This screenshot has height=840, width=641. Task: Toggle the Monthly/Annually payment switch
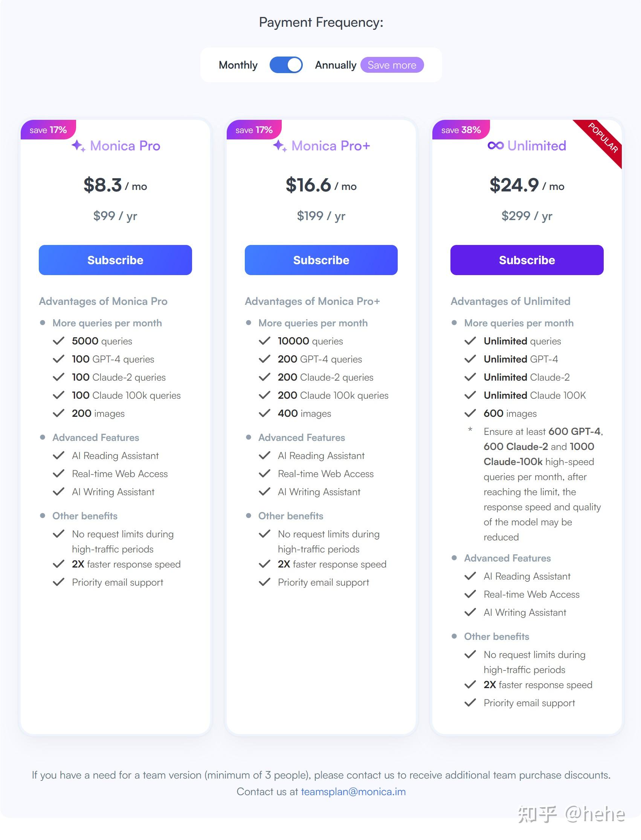pos(286,65)
